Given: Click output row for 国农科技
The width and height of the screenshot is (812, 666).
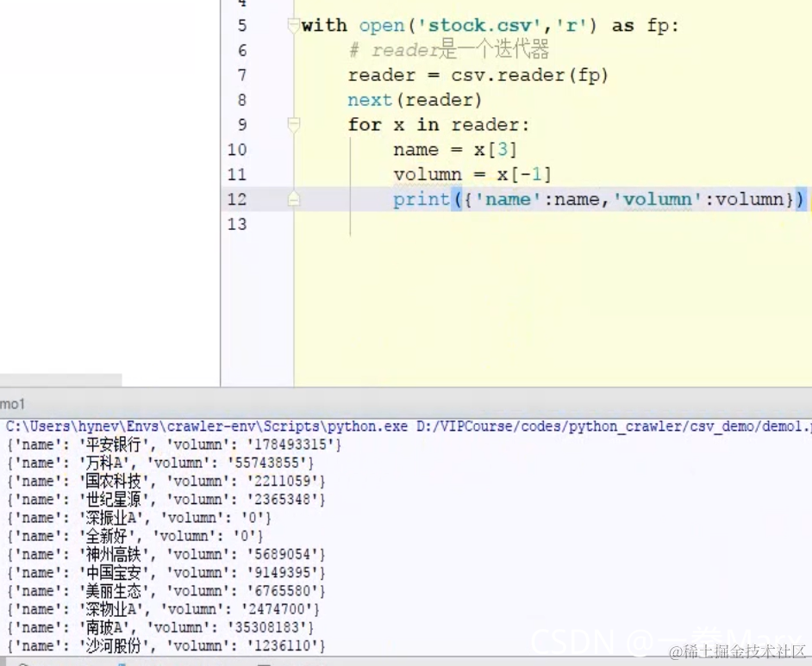Looking at the screenshot, I should pyautogui.click(x=166, y=482).
